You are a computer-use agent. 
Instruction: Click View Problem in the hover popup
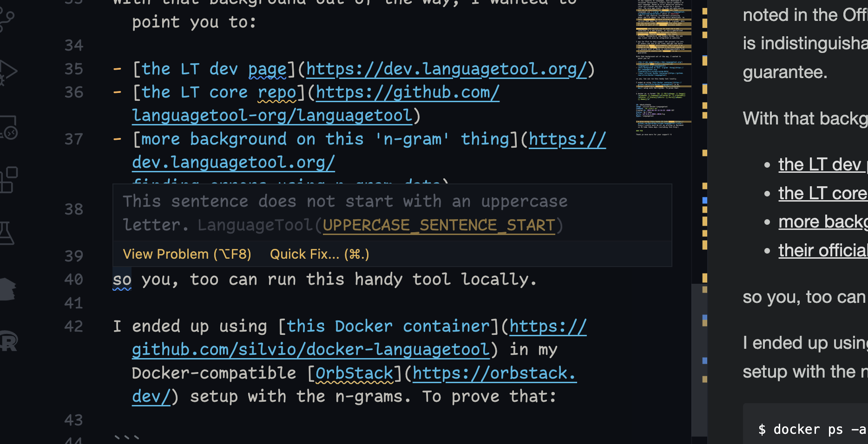[187, 254]
